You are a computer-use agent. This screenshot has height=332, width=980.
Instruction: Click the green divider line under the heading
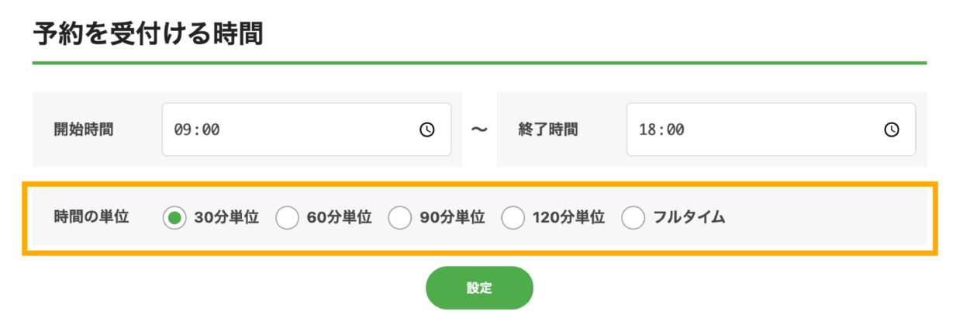tap(479, 63)
